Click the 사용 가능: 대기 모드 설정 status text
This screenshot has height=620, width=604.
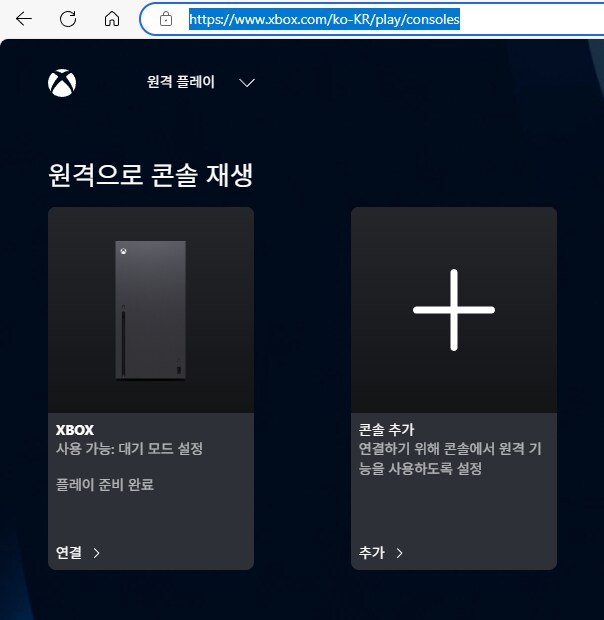pos(129,448)
